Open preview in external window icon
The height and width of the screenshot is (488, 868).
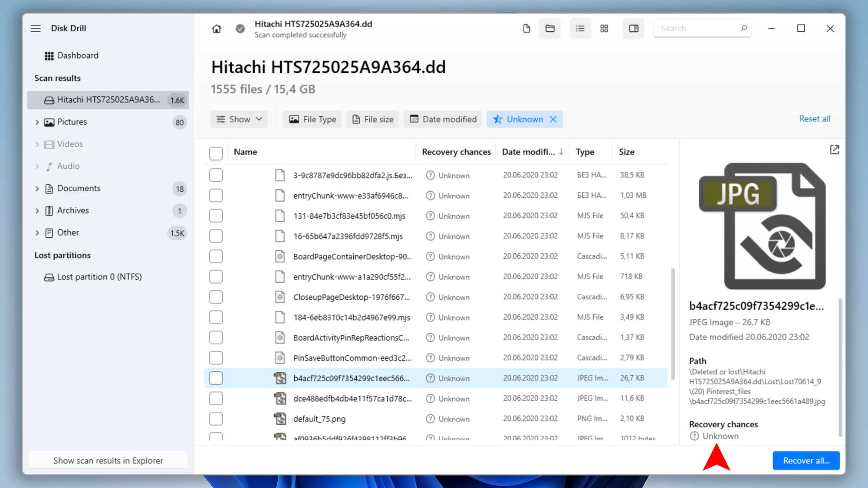pyautogui.click(x=834, y=150)
